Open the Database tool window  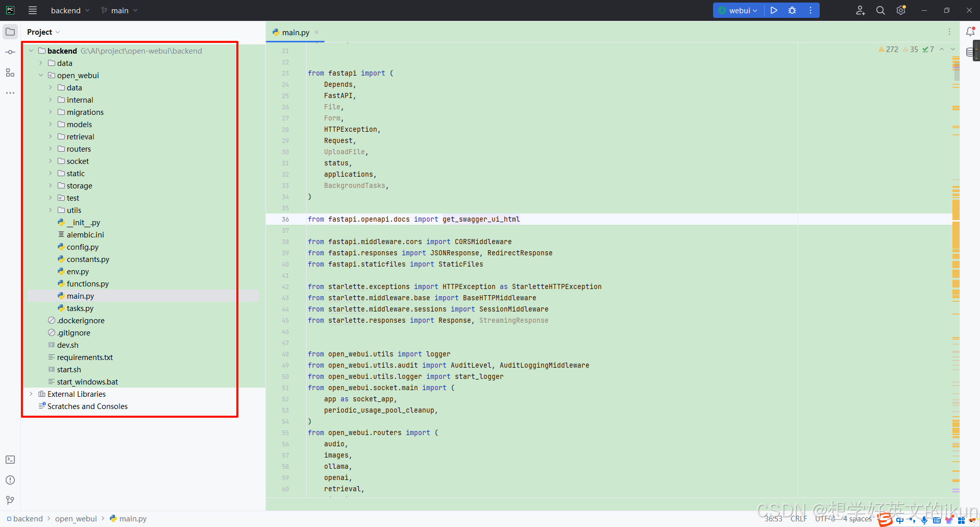[970, 52]
